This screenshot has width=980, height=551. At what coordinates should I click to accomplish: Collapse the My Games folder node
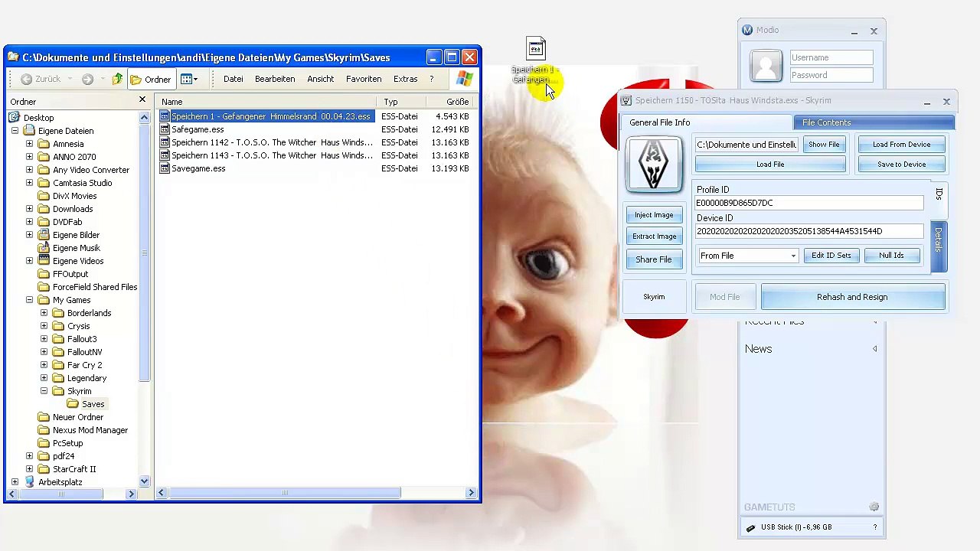[29, 300]
